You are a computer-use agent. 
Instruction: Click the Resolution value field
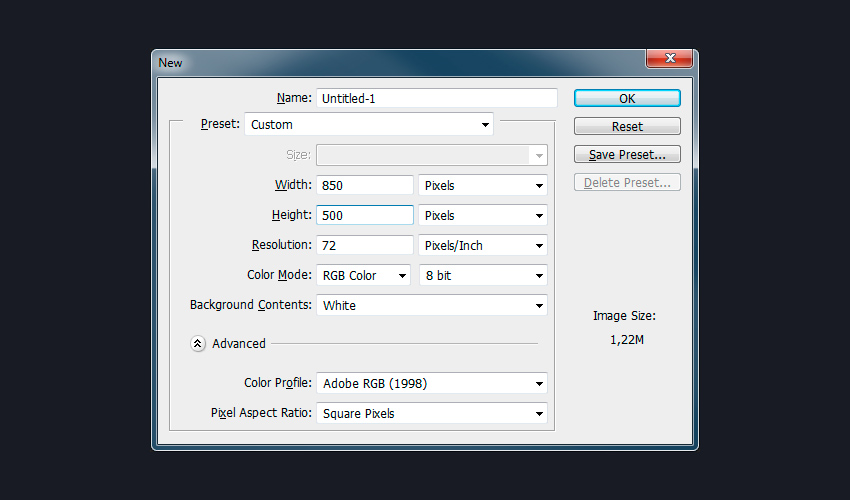[x=364, y=245]
